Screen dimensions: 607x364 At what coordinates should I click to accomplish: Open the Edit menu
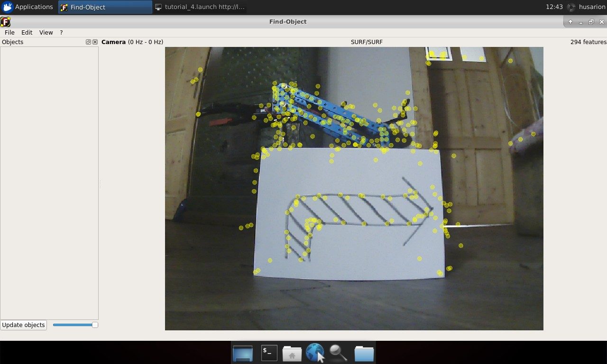click(x=27, y=32)
